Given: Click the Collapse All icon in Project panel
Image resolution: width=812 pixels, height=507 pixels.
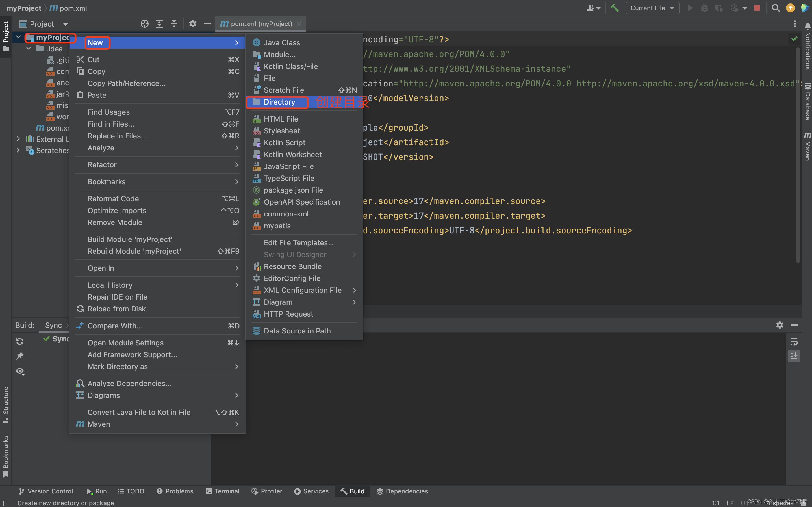Looking at the screenshot, I should click(174, 24).
